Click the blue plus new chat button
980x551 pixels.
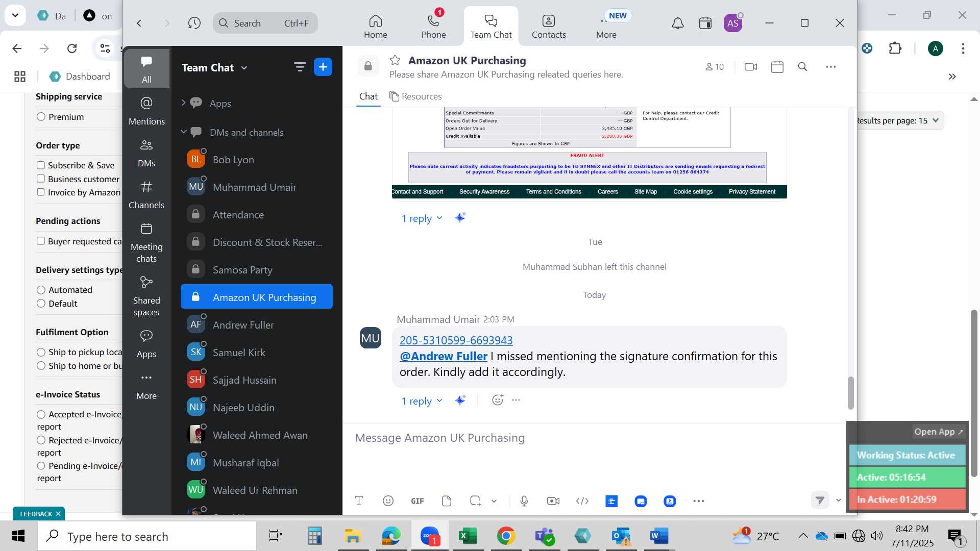point(323,67)
